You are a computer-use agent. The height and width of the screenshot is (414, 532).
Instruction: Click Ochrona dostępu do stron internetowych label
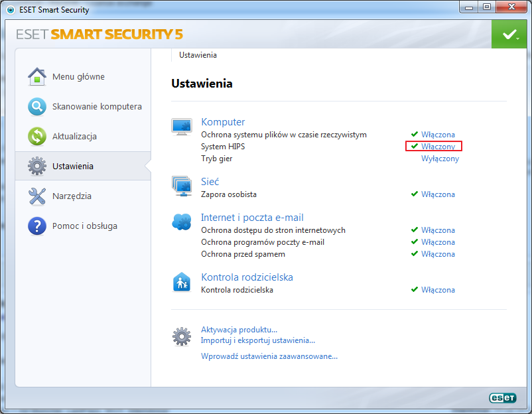pyautogui.click(x=273, y=230)
